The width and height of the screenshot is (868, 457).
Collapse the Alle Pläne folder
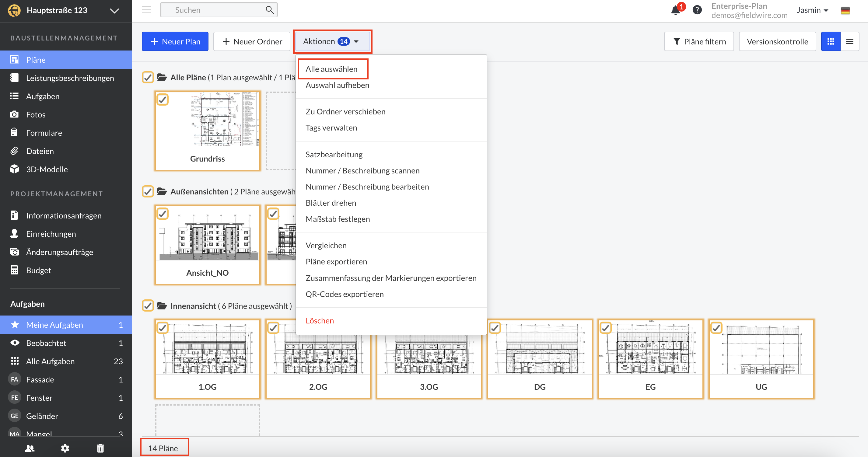tap(162, 78)
